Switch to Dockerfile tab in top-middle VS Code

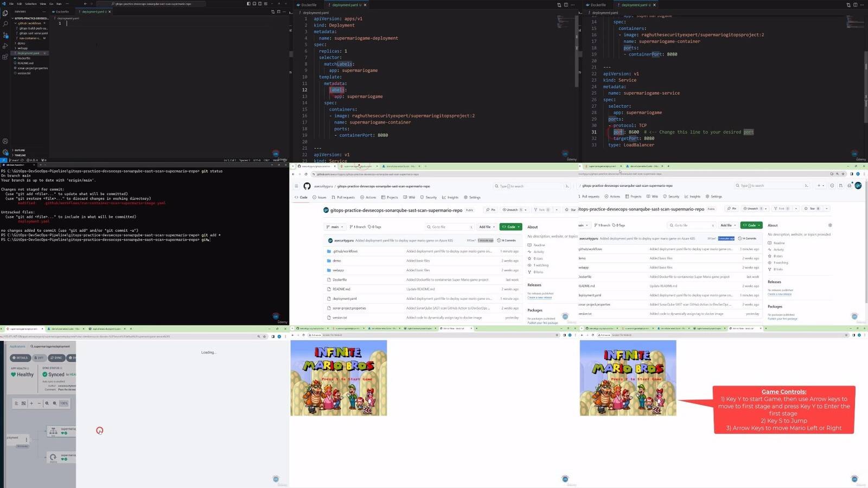click(x=309, y=5)
